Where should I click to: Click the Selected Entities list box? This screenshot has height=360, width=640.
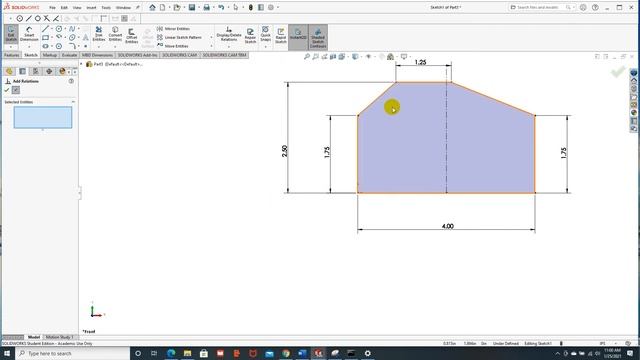click(43, 118)
